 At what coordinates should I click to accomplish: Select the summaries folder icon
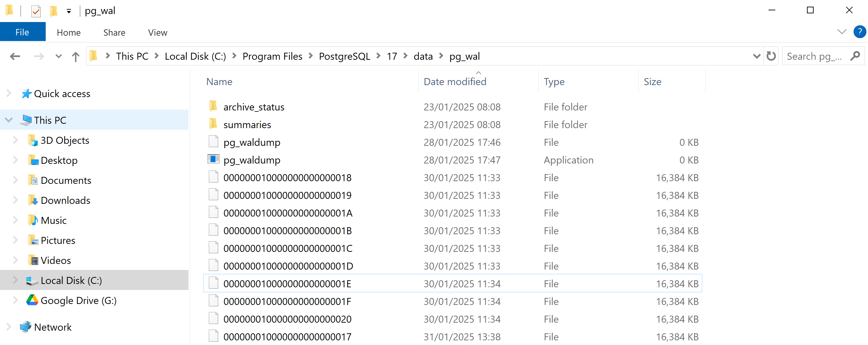(213, 124)
